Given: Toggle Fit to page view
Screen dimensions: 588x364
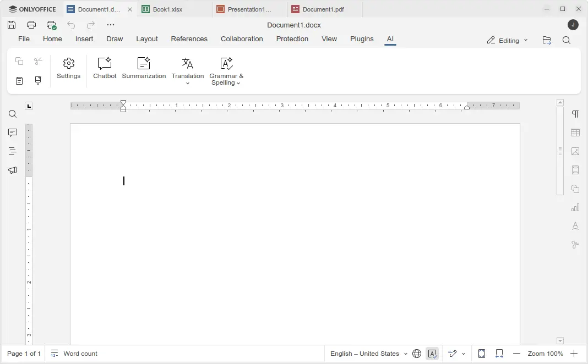Looking at the screenshot, I should [482, 354].
